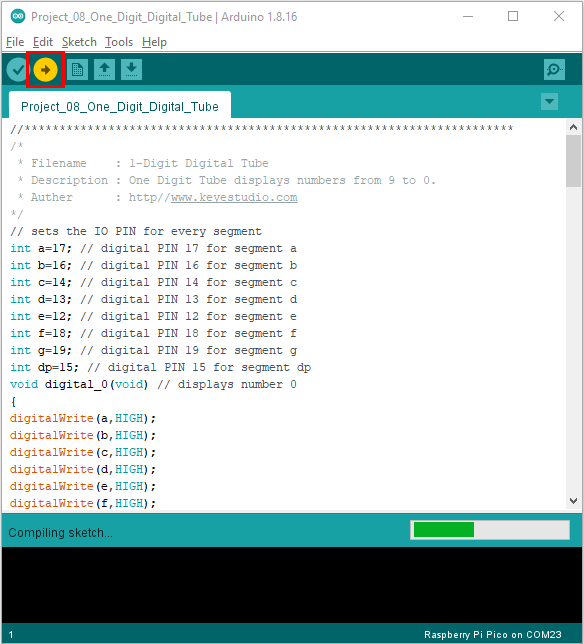Open the Help menu
This screenshot has width=584, height=644.
(x=154, y=42)
